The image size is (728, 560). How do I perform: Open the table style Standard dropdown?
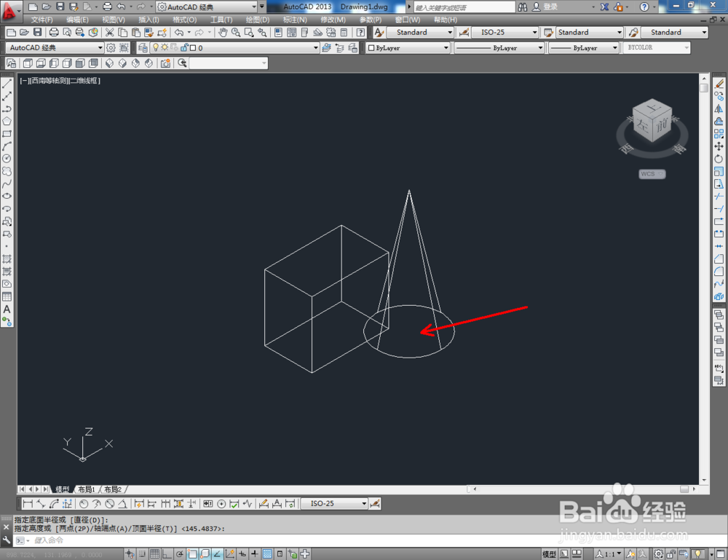[x=589, y=33]
